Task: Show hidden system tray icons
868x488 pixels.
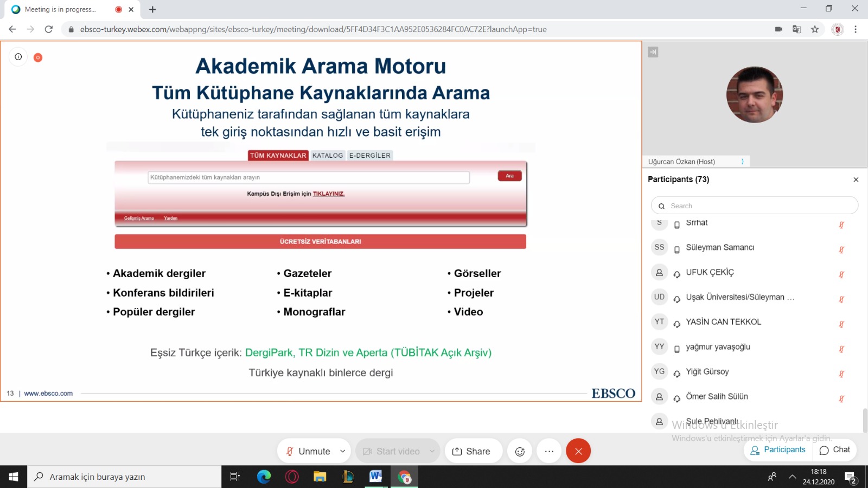Action: click(793, 477)
